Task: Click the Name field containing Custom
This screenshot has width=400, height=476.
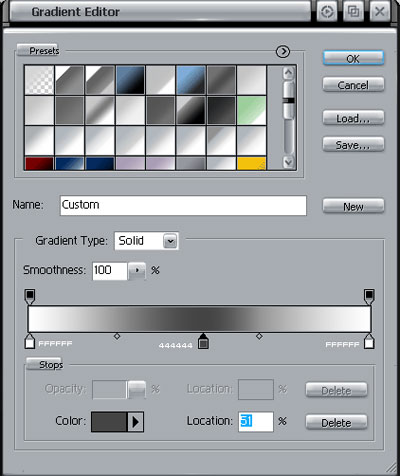Action: tap(183, 206)
